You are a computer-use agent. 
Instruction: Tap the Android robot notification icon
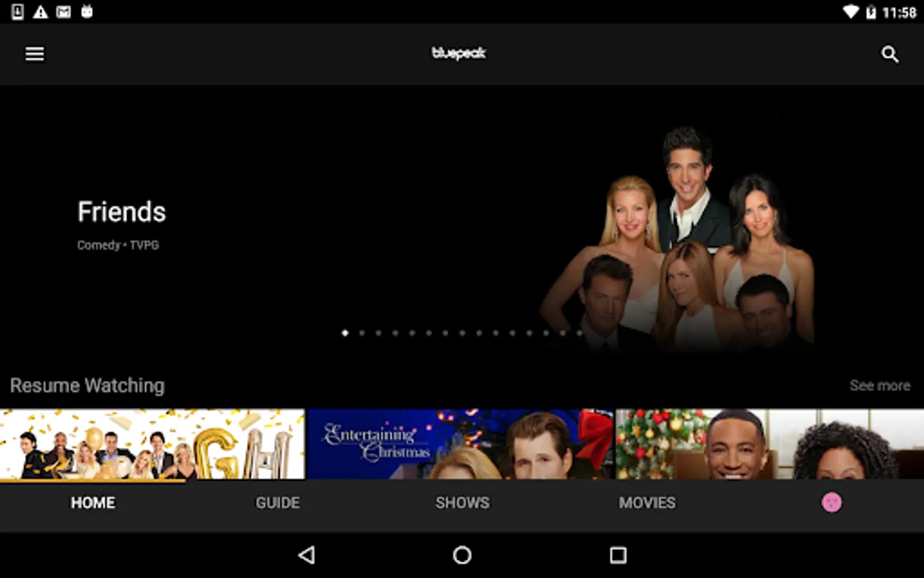tap(87, 11)
